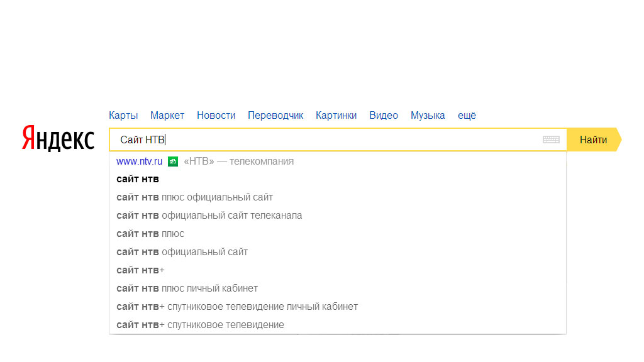Choose suggestion сайт нтв плюс официальный сайт
The height and width of the screenshot is (362, 644).
pyautogui.click(x=194, y=197)
